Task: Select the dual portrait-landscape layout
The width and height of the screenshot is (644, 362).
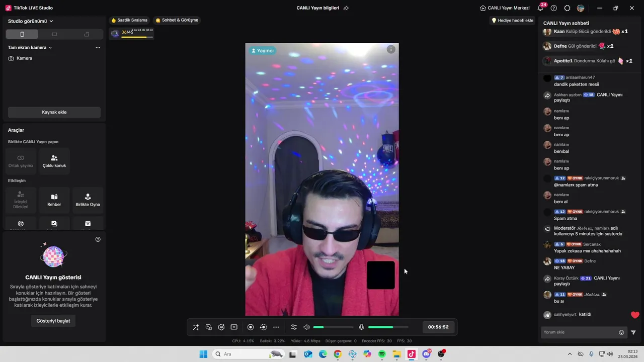Action: tap(87, 34)
